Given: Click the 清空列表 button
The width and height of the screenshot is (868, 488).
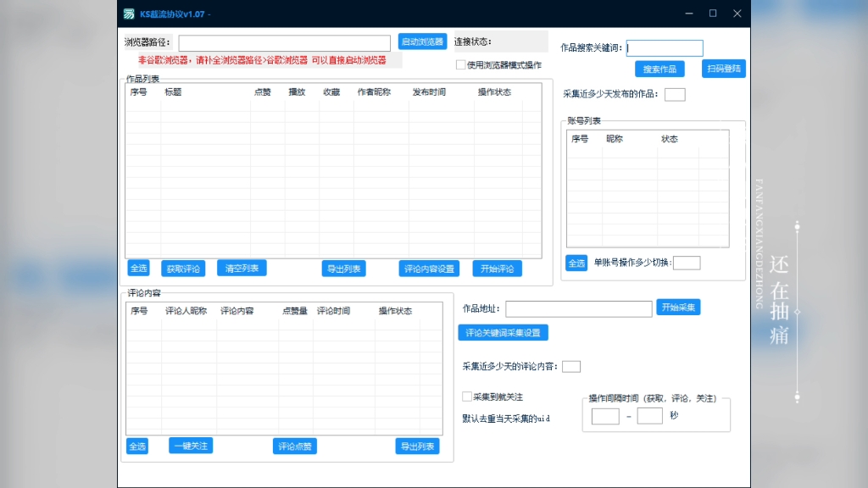Looking at the screenshot, I should pyautogui.click(x=242, y=269).
